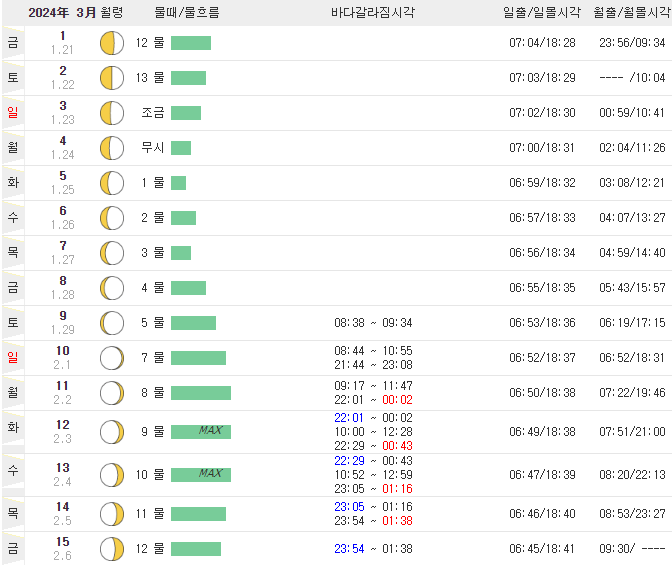Click the MAX tide bar for 9 물
The image size is (672, 565).
click(201, 432)
